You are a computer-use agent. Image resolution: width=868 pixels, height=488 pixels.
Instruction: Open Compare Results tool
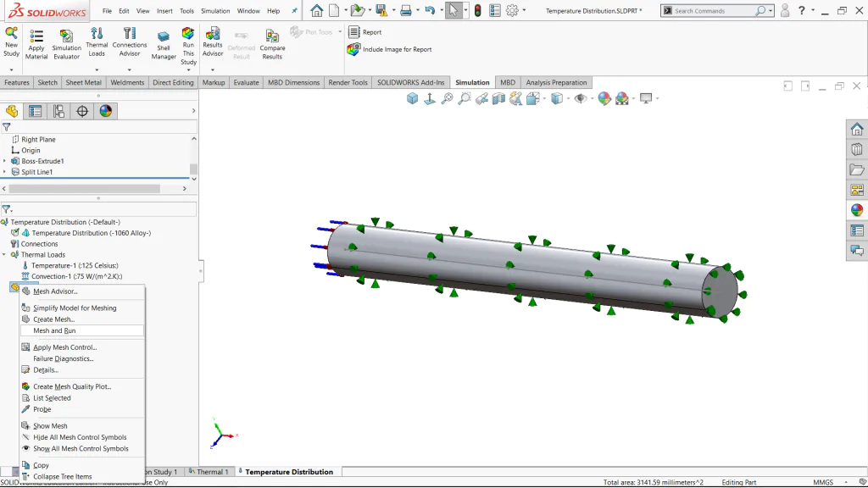point(272,44)
